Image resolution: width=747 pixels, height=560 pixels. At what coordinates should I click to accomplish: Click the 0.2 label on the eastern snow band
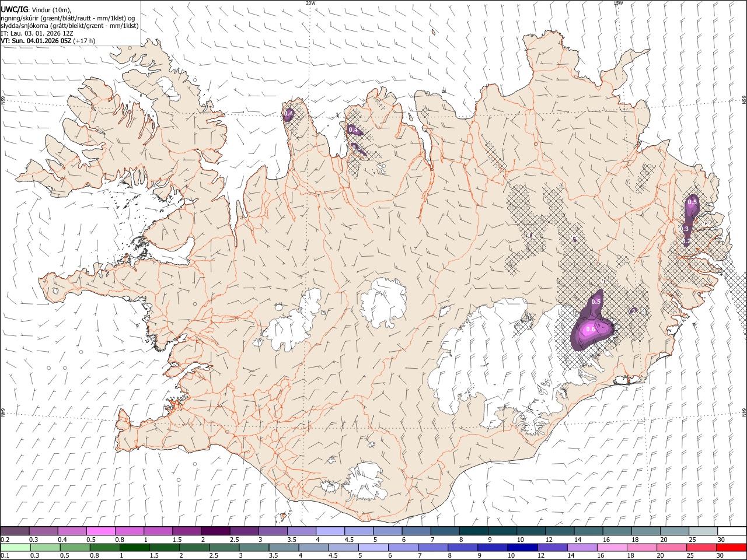coord(686,242)
